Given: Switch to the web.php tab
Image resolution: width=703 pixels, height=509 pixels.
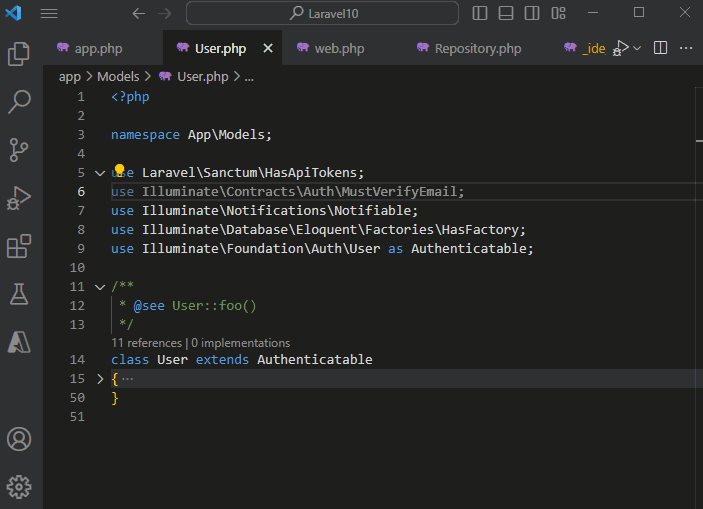Looking at the screenshot, I should point(339,48).
